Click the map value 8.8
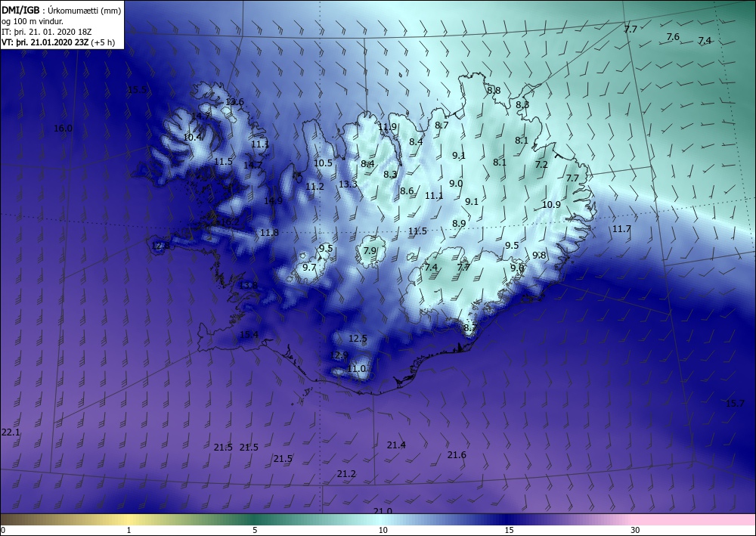 click(x=494, y=91)
